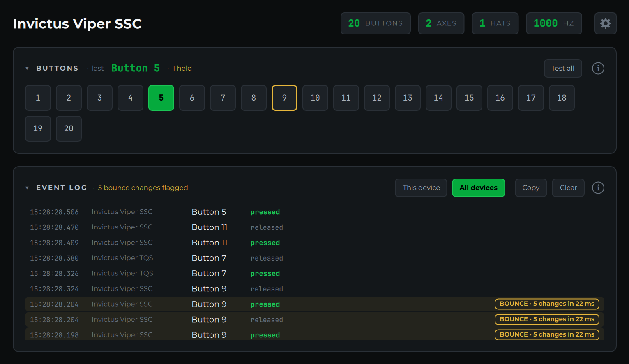Show info for the Buttons panel
629x364 pixels.
coord(598,68)
